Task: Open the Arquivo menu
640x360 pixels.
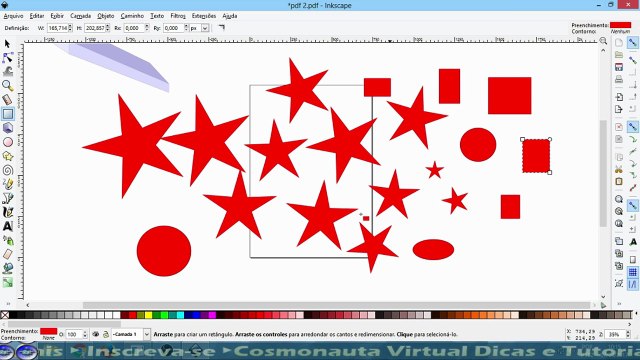Action: 13,16
